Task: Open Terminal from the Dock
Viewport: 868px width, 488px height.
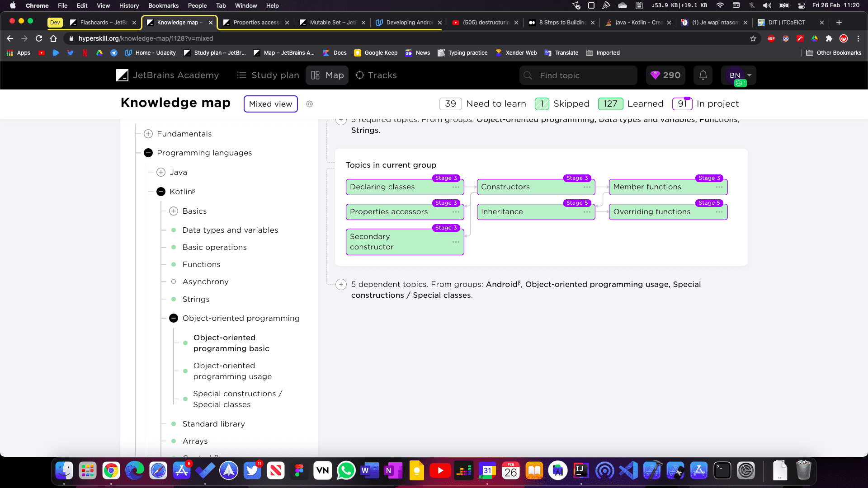Action: 722,471
